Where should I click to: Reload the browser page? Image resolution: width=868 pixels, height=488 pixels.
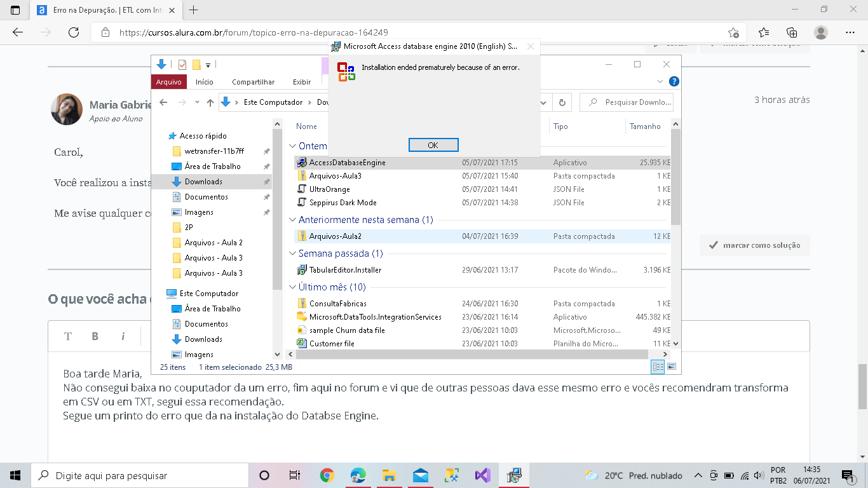pos(74,32)
